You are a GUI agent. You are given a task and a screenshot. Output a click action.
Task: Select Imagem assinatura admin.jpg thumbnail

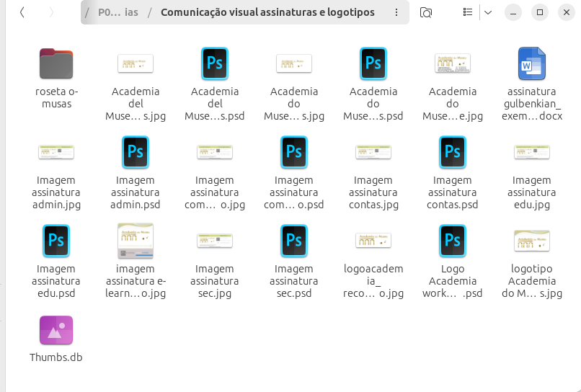(56, 152)
